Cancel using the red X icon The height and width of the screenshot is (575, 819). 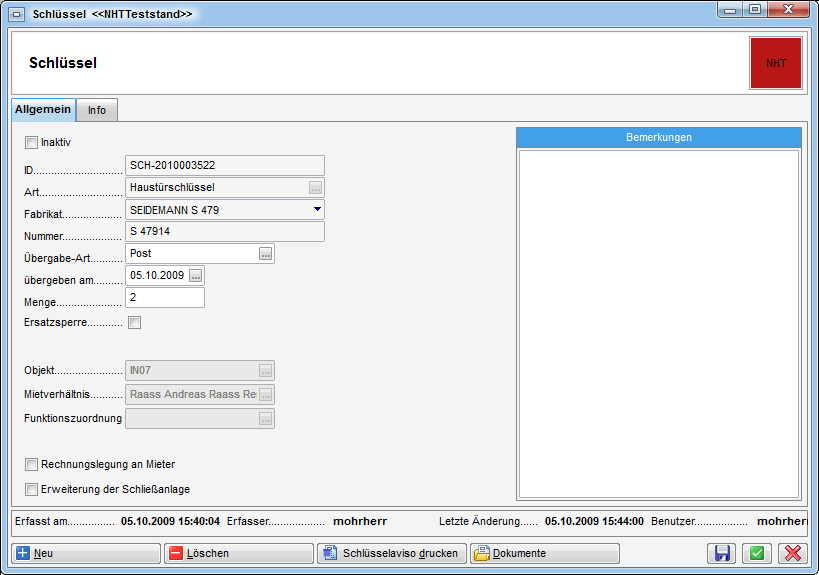tap(792, 553)
